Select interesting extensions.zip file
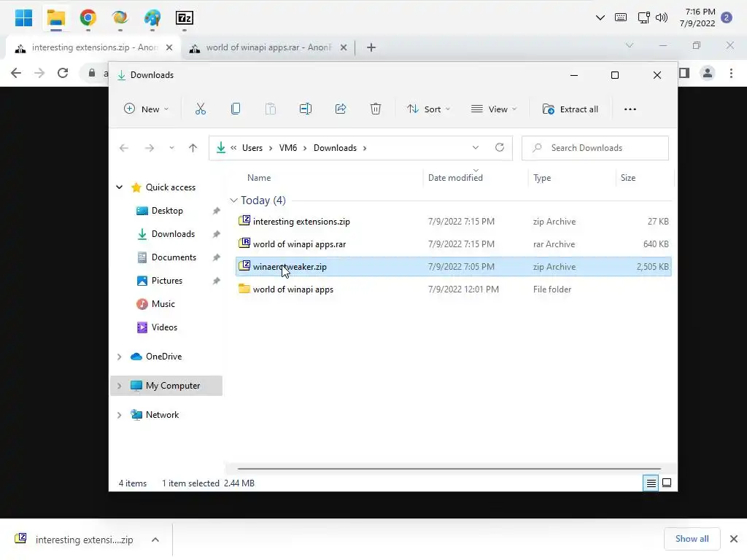Image resolution: width=747 pixels, height=560 pixels. coord(453,222)
